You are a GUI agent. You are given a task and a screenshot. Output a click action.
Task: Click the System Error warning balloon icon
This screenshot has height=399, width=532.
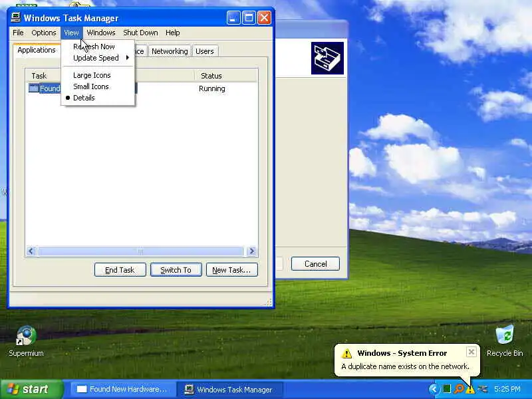[x=346, y=353]
